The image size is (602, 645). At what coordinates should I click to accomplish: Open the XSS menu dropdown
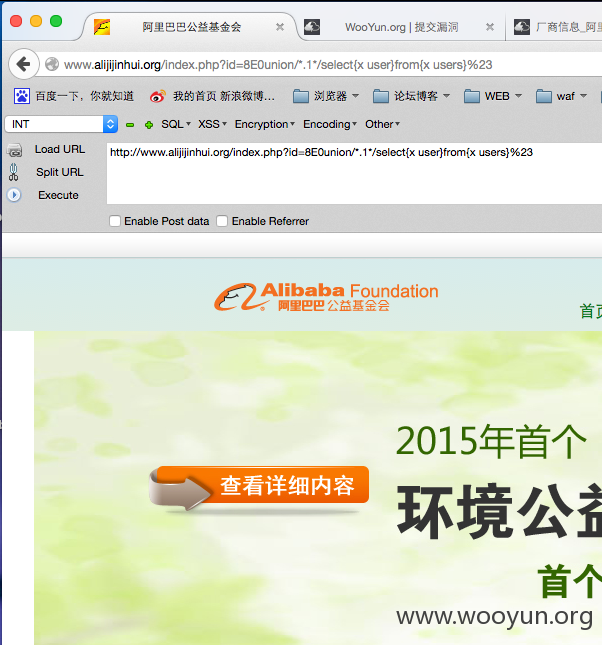pos(212,124)
